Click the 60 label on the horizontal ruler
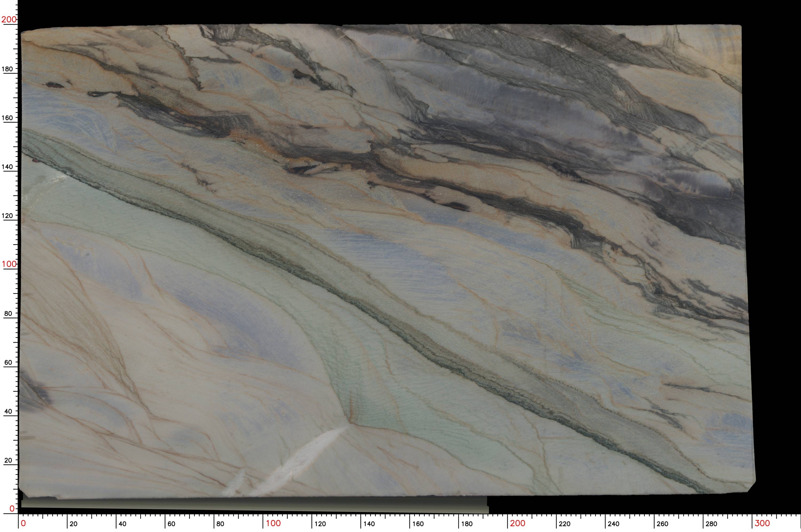This screenshot has height=532, width=801. (x=171, y=524)
